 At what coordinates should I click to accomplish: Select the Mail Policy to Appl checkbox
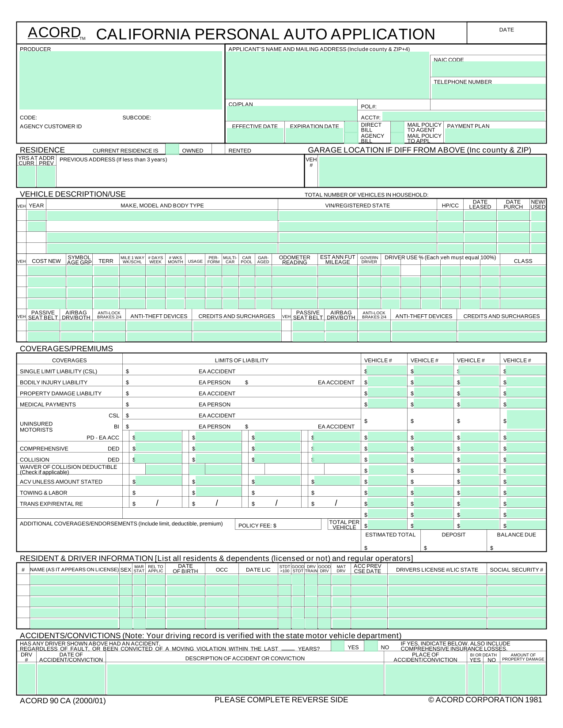(x=398, y=138)
